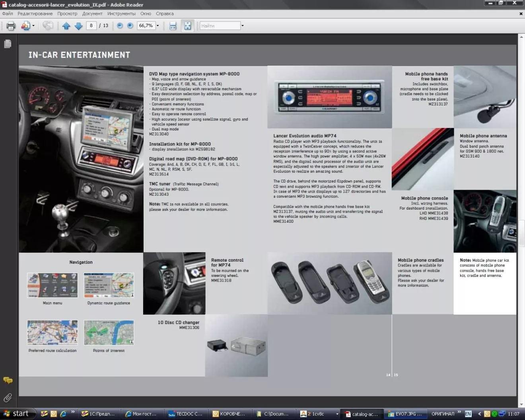Open the Файл menu

(x=8, y=14)
